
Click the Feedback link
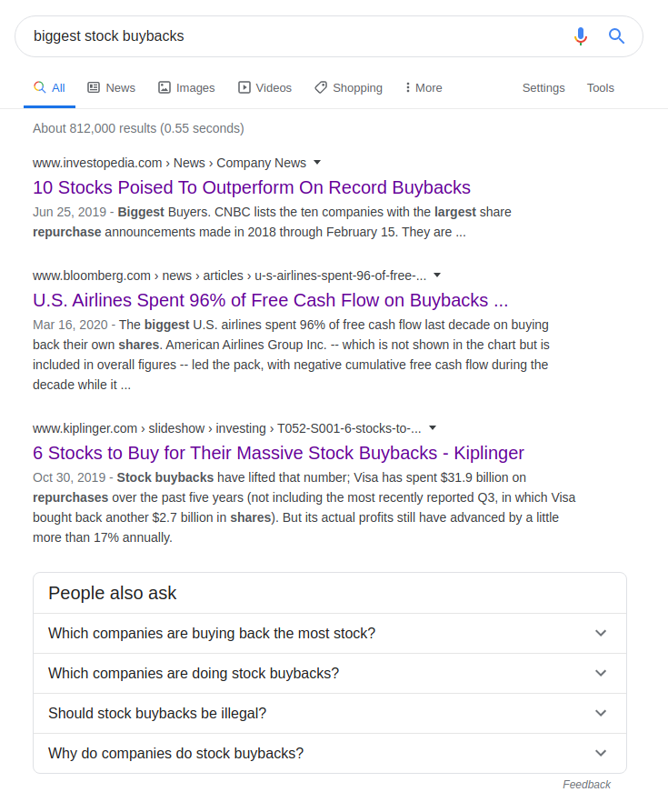[x=587, y=784]
